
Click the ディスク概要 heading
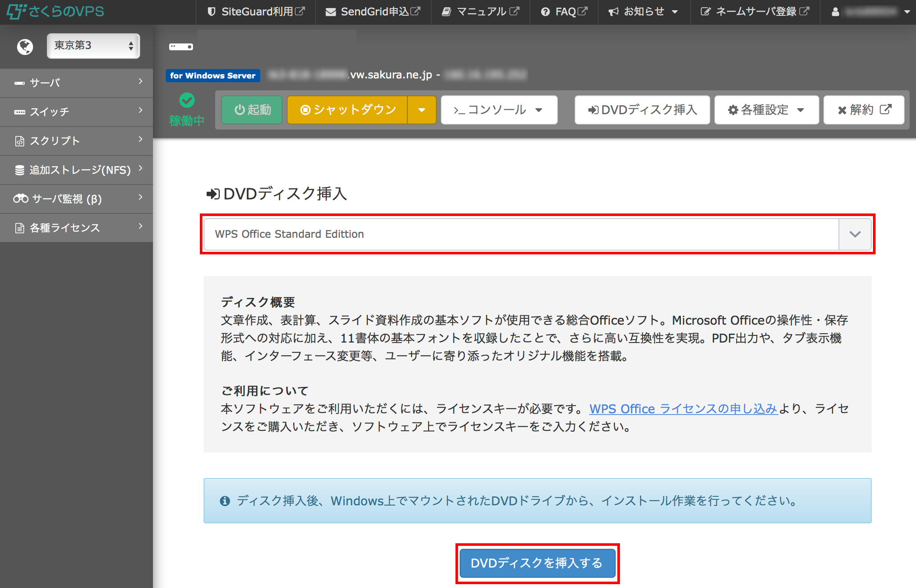[258, 302]
